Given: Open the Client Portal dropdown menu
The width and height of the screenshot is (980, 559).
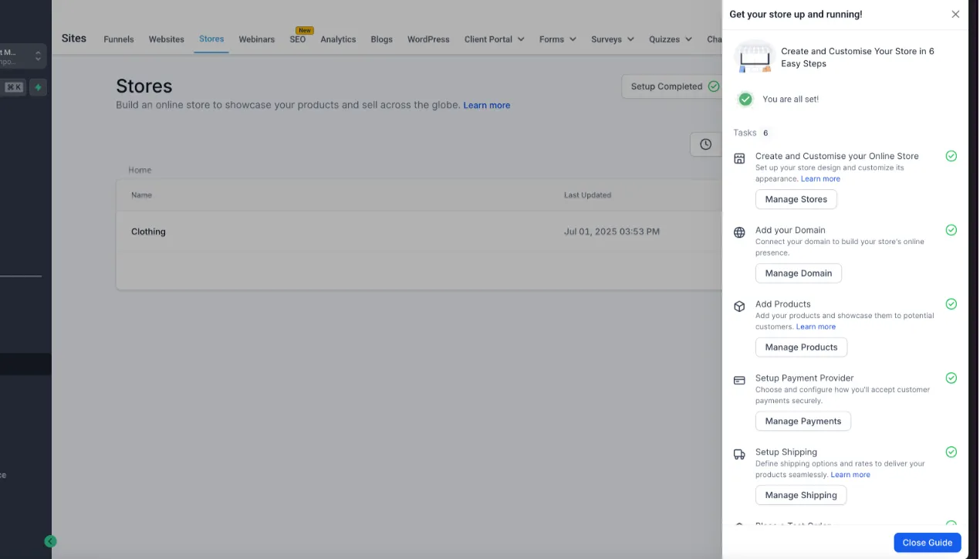Looking at the screenshot, I should 494,39.
